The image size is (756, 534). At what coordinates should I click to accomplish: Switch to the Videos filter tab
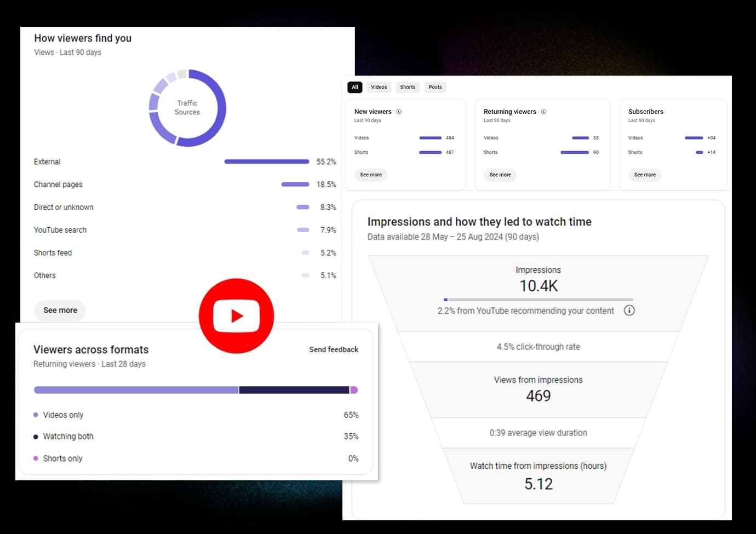pos(379,87)
